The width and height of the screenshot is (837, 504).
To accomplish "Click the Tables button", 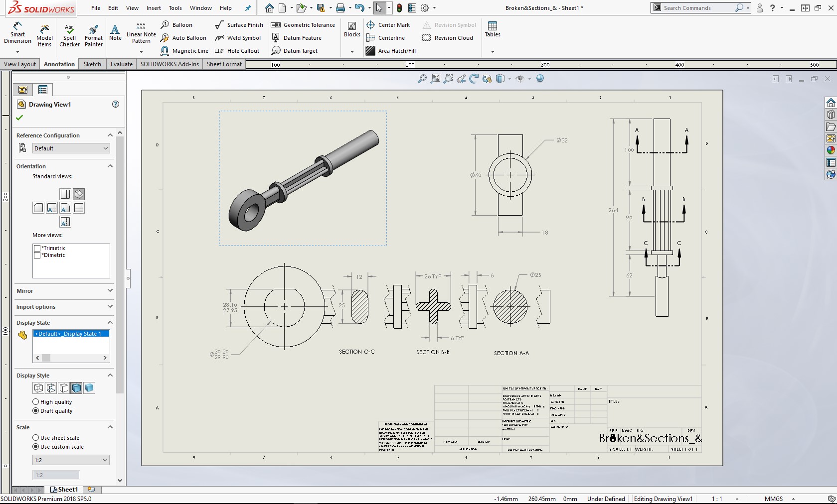I will click(493, 29).
